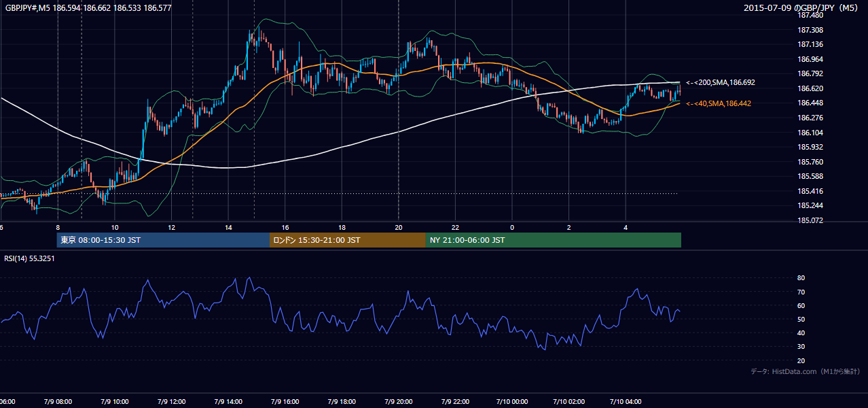The height and width of the screenshot is (408, 868).
Task: Click the ロンドン 15:30-21:00 JST session bar
Action: pyautogui.click(x=348, y=240)
